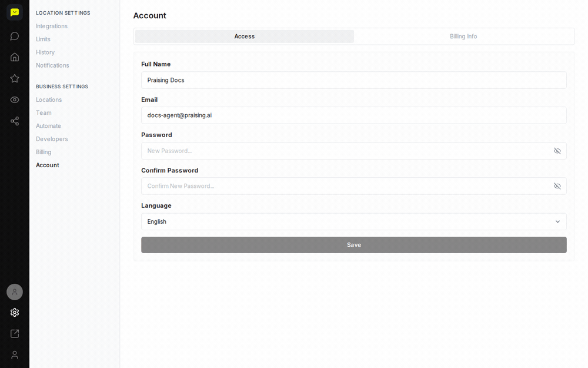Click the eye monitoring icon in sidebar
The width and height of the screenshot is (588, 368).
click(x=15, y=100)
